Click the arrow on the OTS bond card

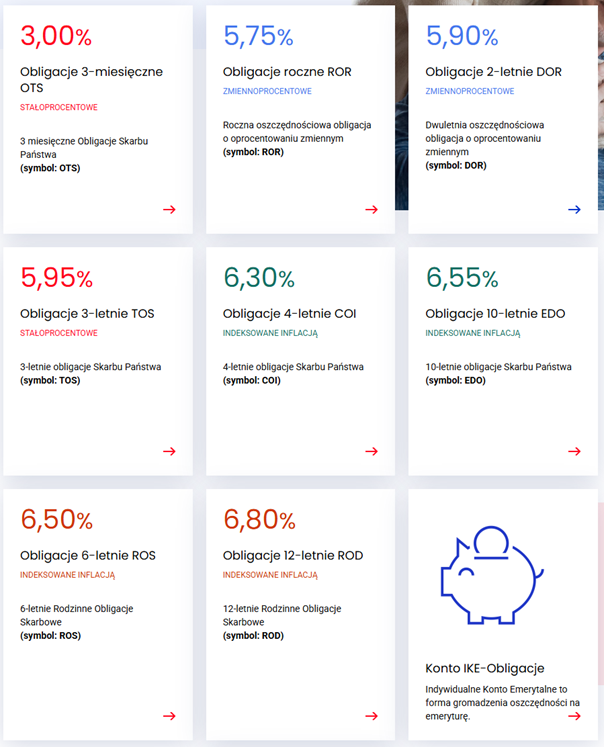point(169,209)
